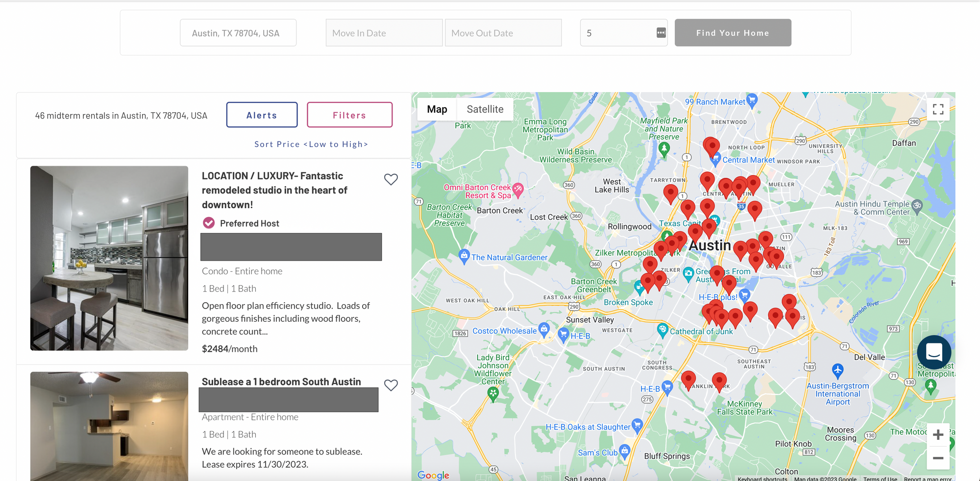
Task: Switch to Map view tab
Action: (x=437, y=109)
